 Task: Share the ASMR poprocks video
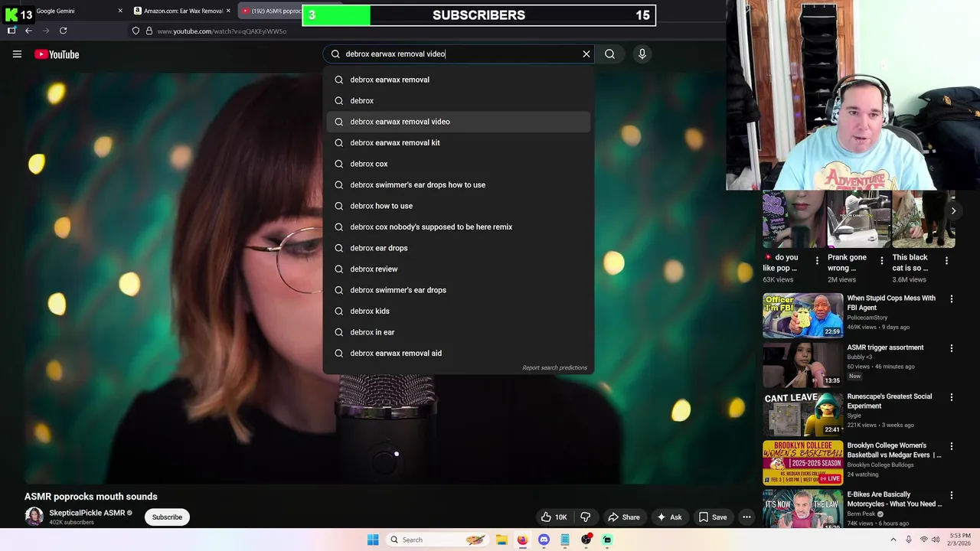tap(624, 517)
